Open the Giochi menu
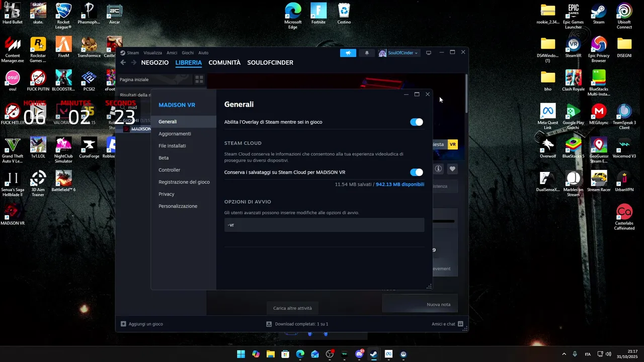Screen dimensions: 644x362 [188, 53]
